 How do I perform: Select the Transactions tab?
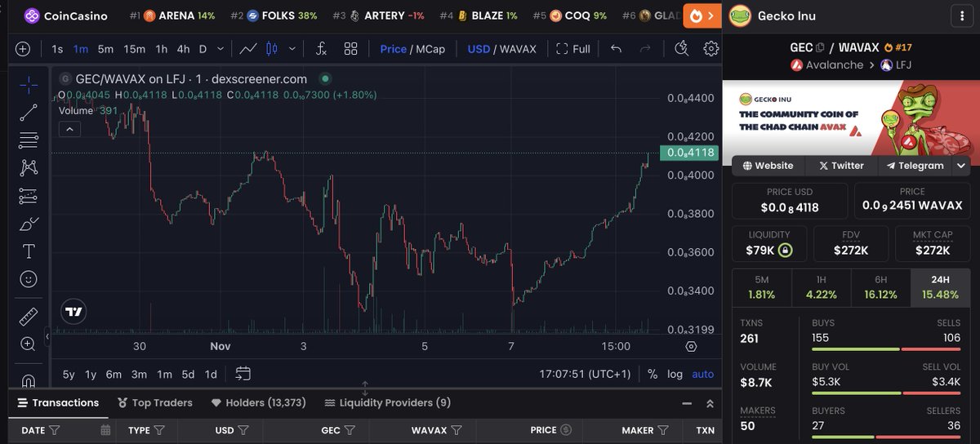57,403
